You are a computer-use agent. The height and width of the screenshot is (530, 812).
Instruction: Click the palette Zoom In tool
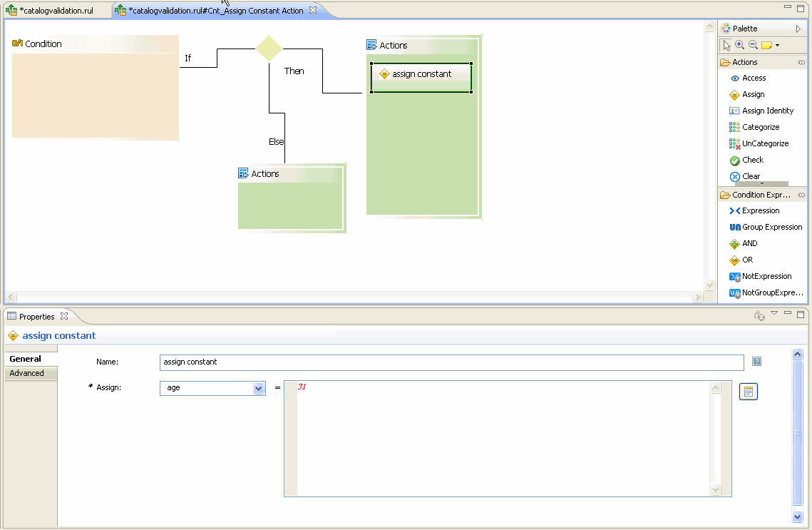pyautogui.click(x=739, y=46)
